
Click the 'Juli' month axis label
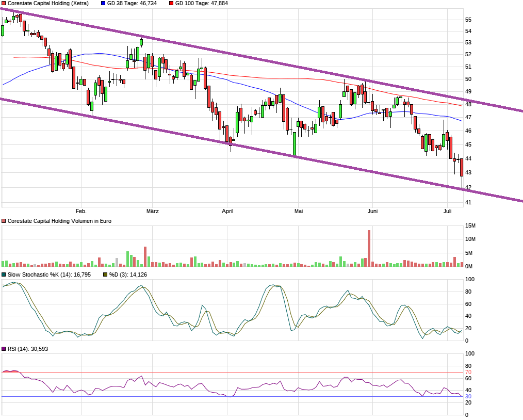pyautogui.click(x=448, y=211)
